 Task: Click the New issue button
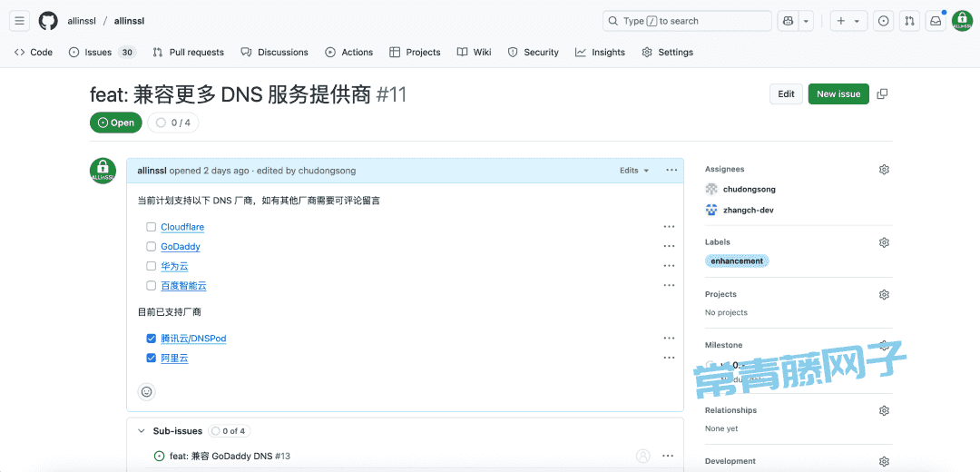pyautogui.click(x=838, y=93)
